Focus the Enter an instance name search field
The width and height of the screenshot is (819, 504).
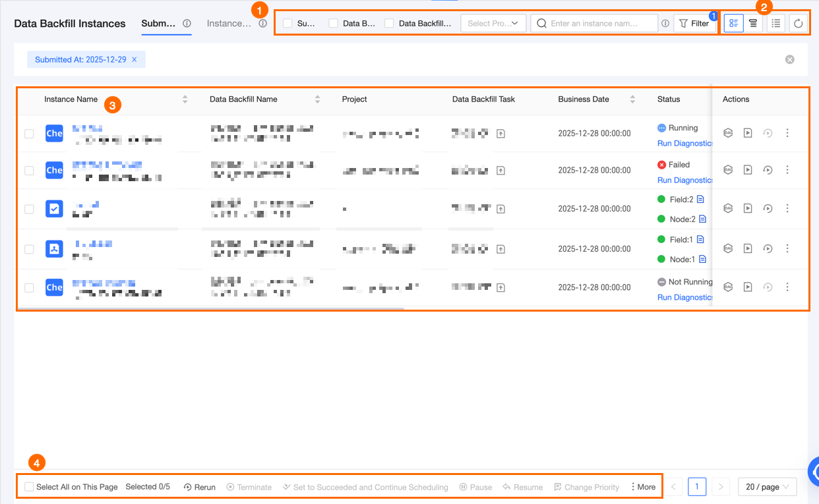[x=594, y=24]
